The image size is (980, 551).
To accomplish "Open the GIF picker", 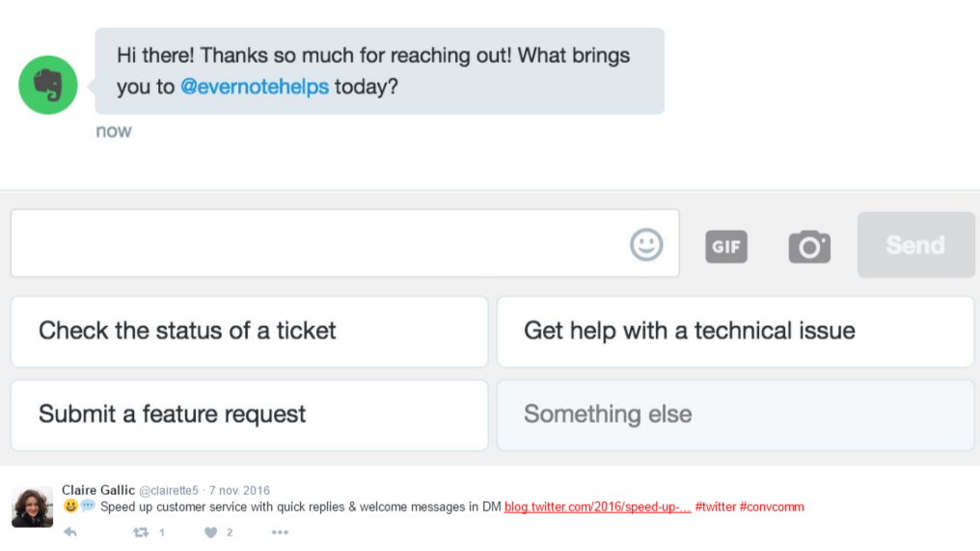I will (726, 246).
